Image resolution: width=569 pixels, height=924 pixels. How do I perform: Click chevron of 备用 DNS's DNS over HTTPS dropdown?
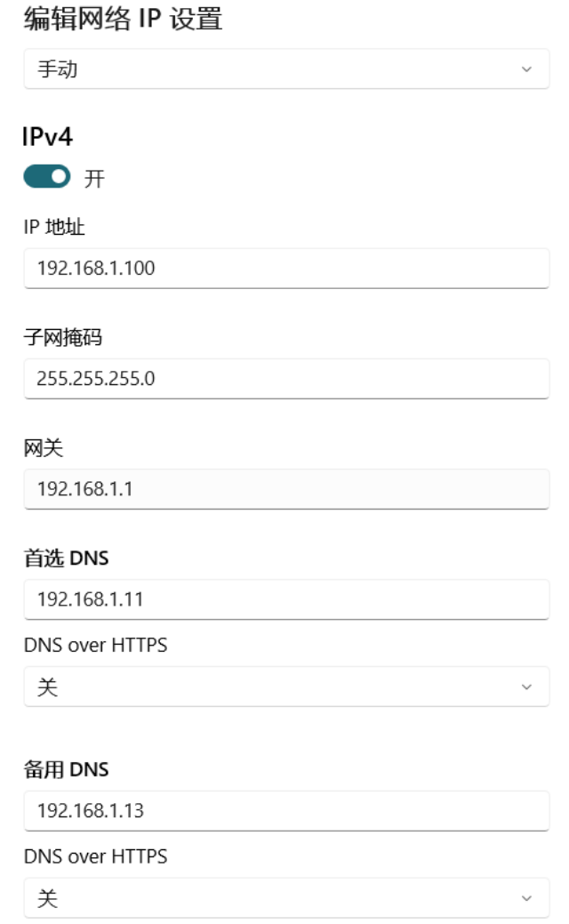pyautogui.click(x=526, y=899)
